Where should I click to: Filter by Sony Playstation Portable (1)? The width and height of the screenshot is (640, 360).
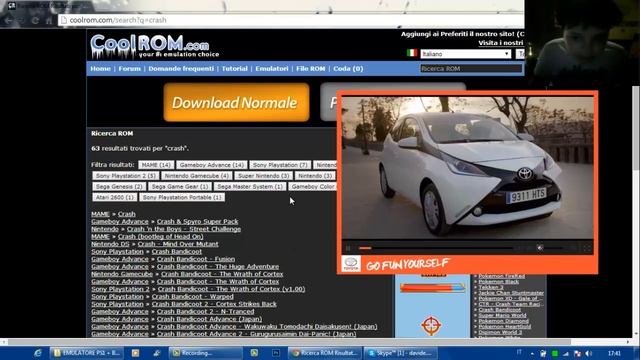point(182,198)
